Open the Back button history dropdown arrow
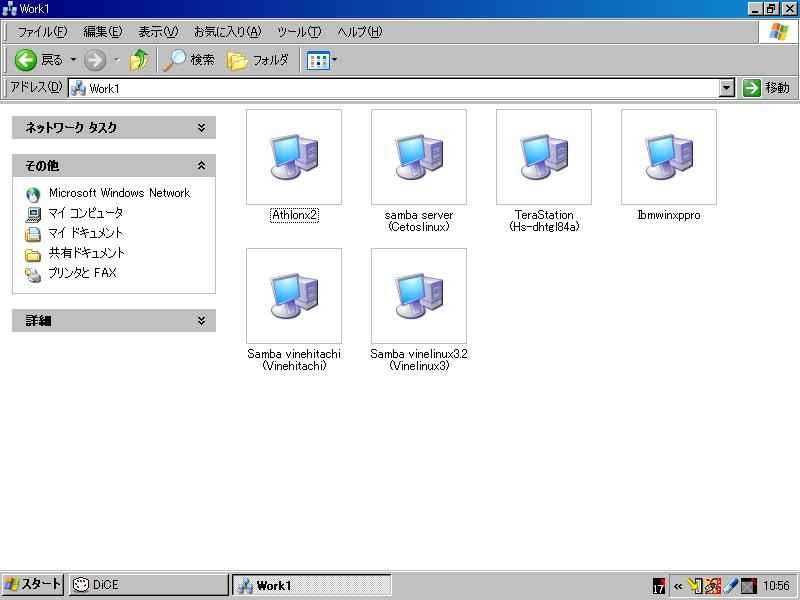Image resolution: width=800 pixels, height=600 pixels. tap(73, 60)
